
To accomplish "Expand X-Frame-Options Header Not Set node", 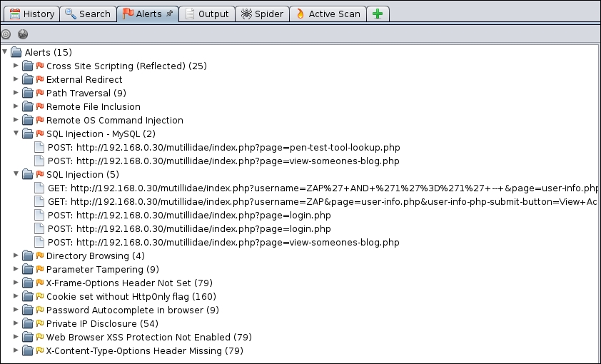I will [16, 283].
